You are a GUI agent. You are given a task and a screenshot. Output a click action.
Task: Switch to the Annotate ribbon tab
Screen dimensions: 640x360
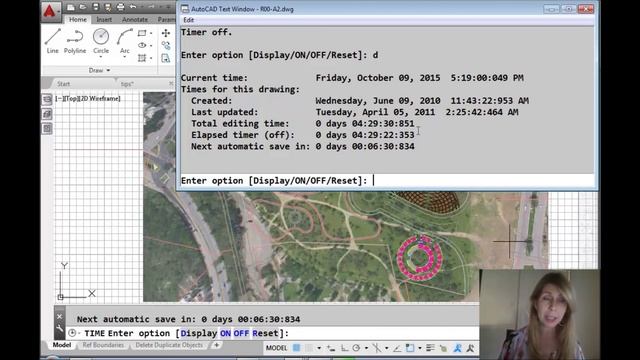point(135,19)
